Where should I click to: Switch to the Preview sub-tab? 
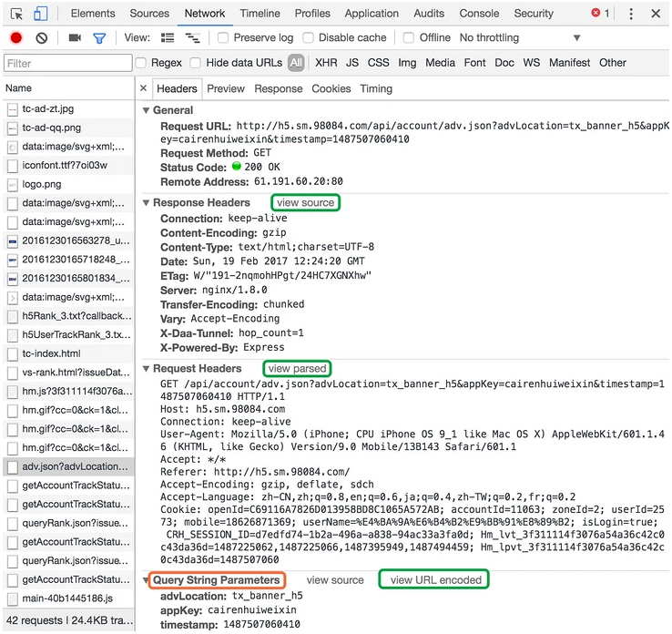tap(226, 88)
